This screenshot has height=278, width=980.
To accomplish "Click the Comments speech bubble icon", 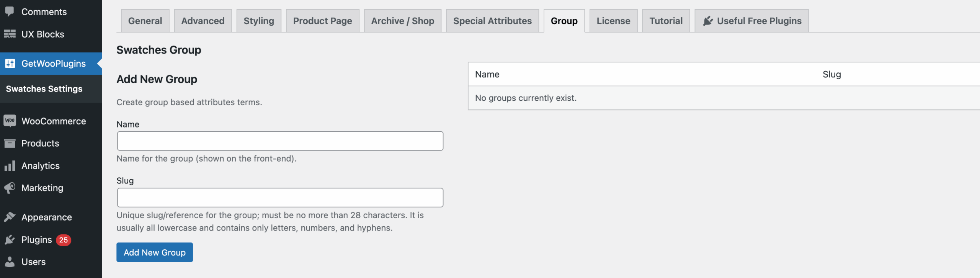I will coord(10,11).
